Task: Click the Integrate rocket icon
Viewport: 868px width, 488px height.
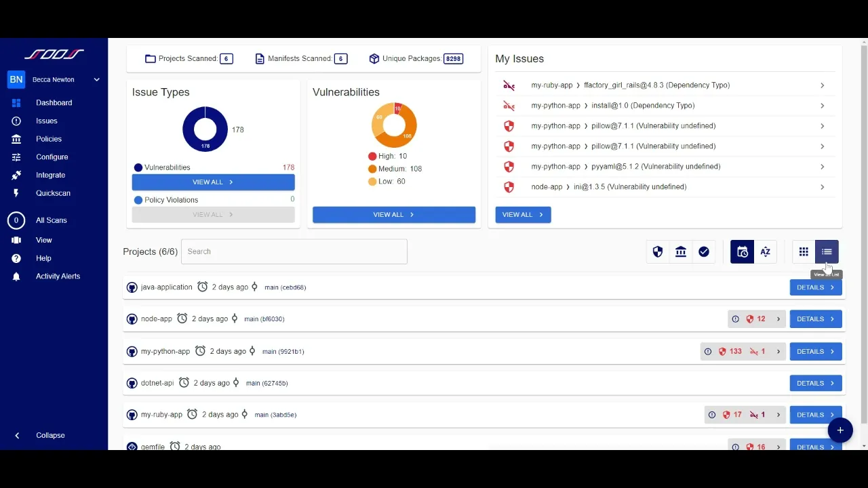Action: click(16, 175)
